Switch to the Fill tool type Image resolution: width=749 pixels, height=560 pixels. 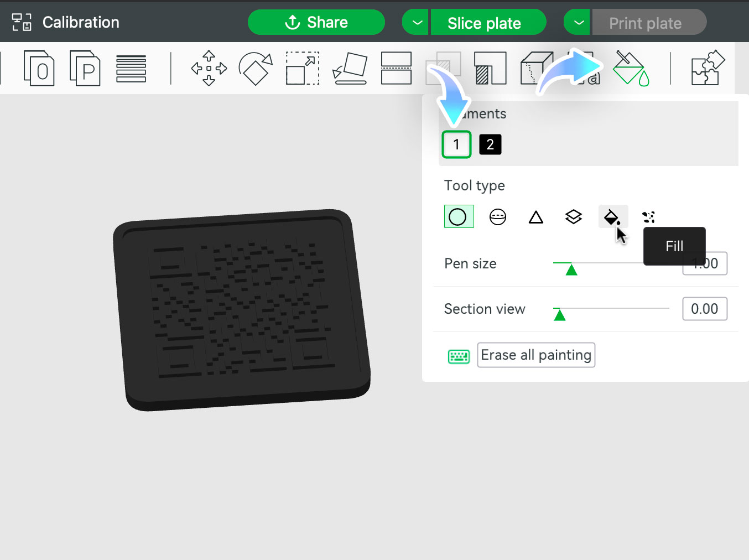click(x=612, y=216)
